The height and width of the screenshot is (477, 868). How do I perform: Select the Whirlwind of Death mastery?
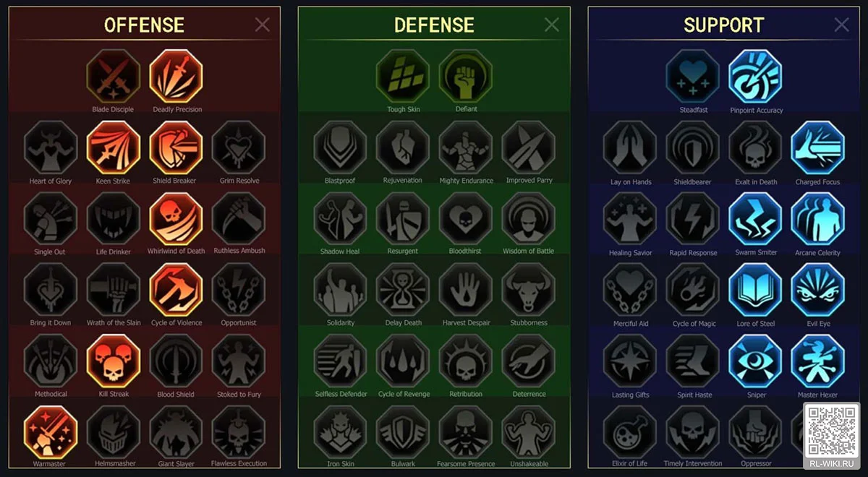(176, 218)
